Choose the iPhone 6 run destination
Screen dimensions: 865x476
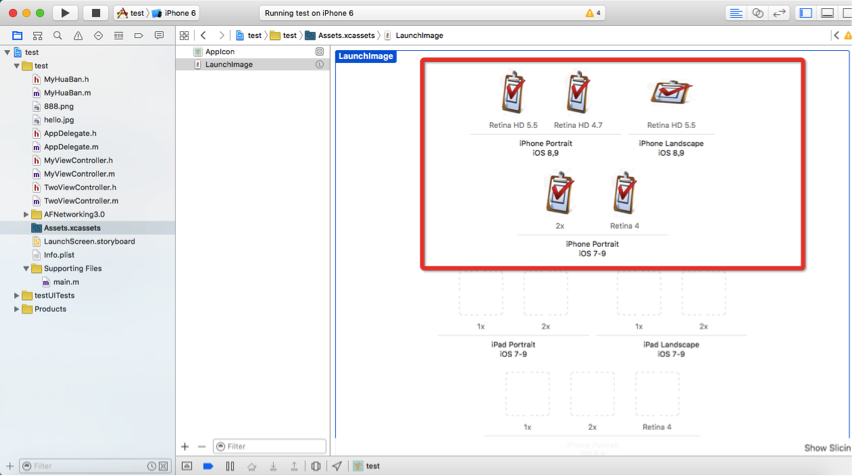click(174, 13)
